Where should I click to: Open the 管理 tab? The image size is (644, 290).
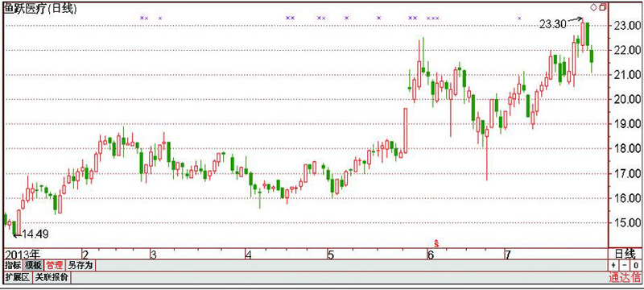[x=54, y=265]
